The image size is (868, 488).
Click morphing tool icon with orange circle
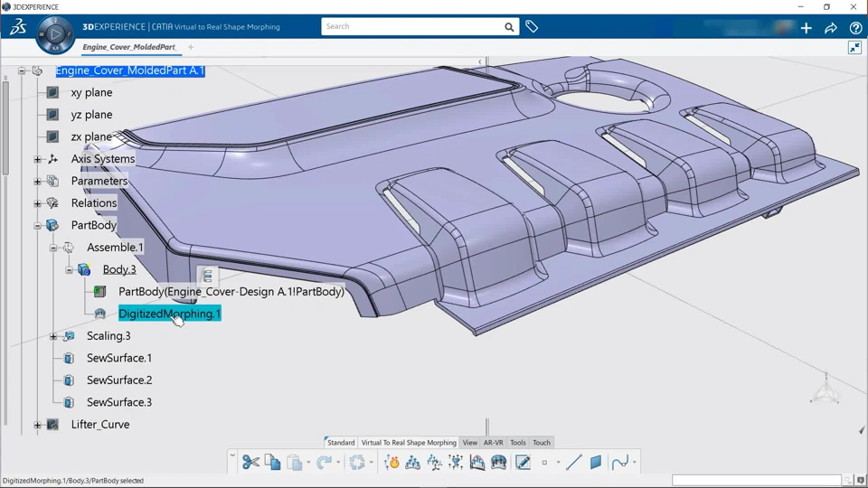coord(392,462)
